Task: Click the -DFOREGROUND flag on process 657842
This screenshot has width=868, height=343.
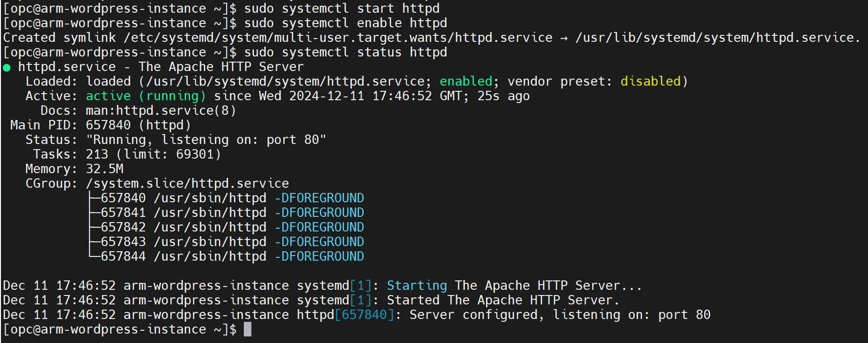Action: pos(319,227)
